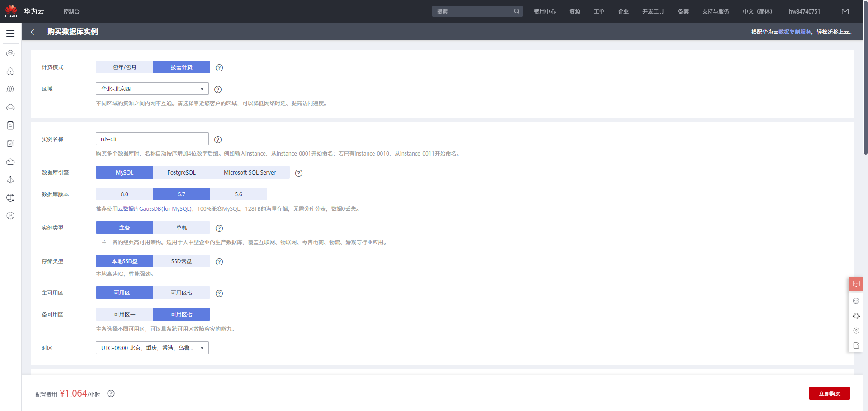Set 备可用区 to 可用区七
Screen dimensions: 868x411
pos(181,314)
